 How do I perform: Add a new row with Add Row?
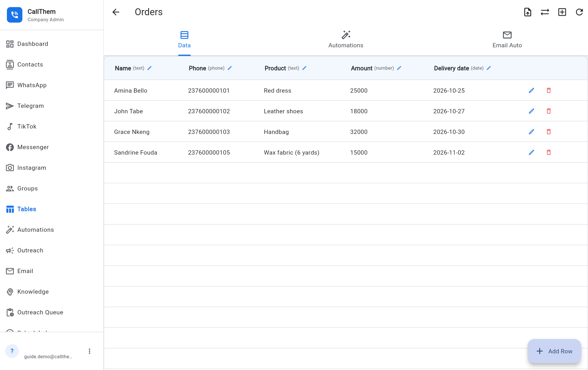(x=554, y=351)
